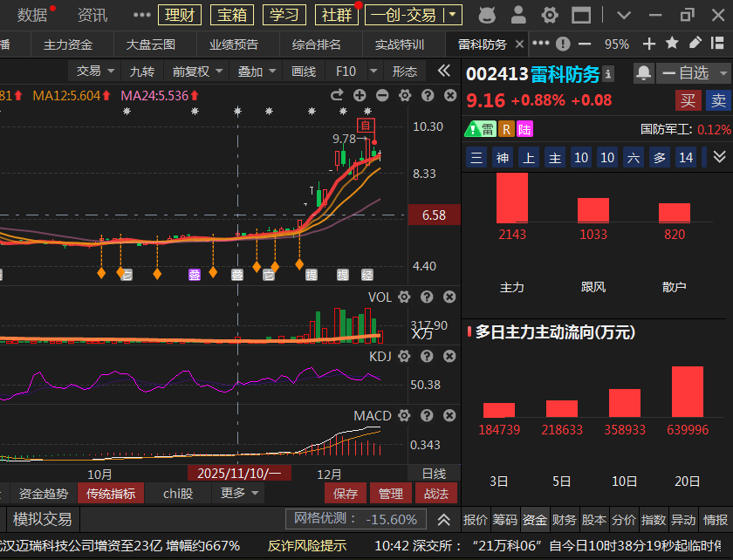Screen dimensions: 733x560
Task: Open settings gear in the title bar
Action: [550, 16]
